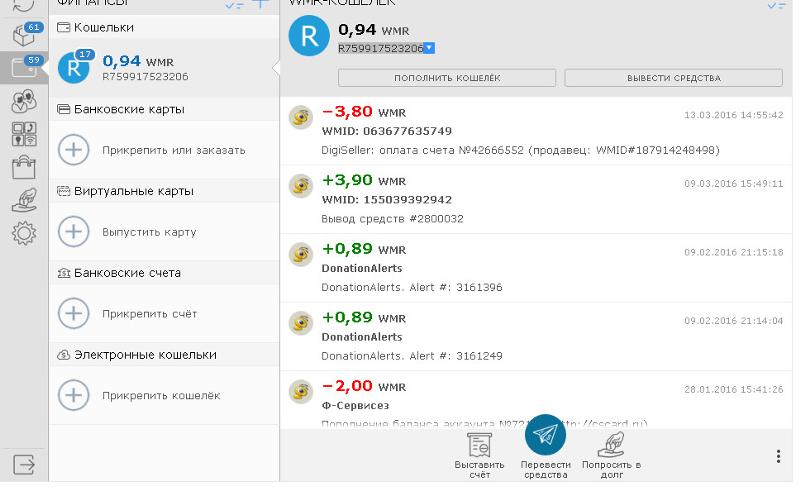Click the Попросить в долг icon
The width and height of the screenshot is (800, 487).
point(611,445)
